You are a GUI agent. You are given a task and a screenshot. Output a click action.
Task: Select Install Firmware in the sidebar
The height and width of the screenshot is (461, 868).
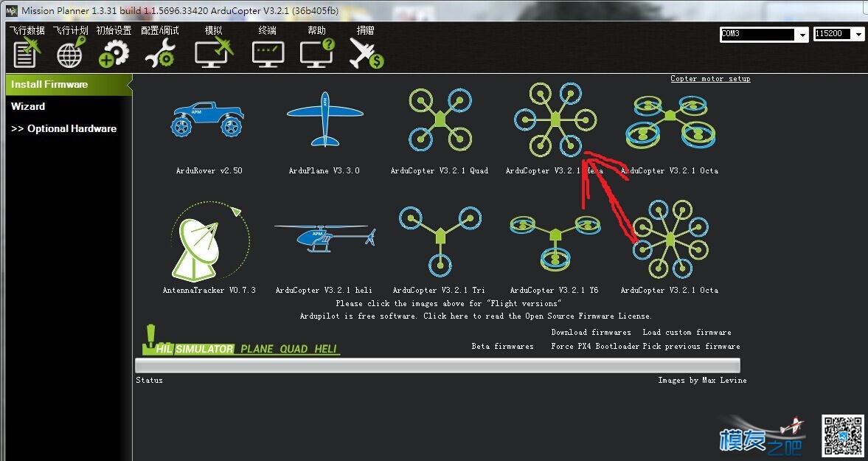pos(69,85)
